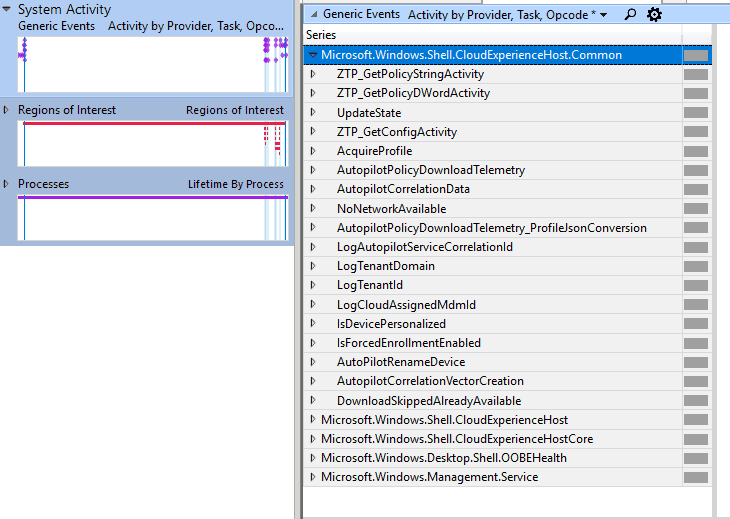Click color swatch for UpdateState
The width and height of the screenshot is (730, 519).
click(696, 113)
